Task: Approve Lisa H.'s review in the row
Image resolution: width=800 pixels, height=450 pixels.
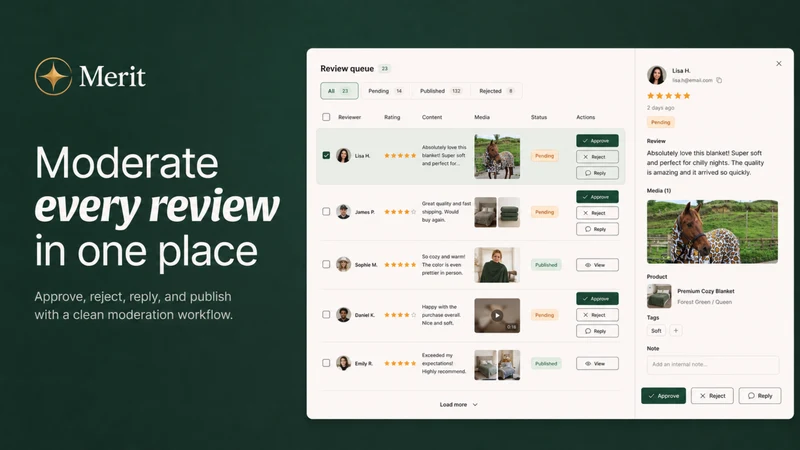Action: [x=597, y=141]
